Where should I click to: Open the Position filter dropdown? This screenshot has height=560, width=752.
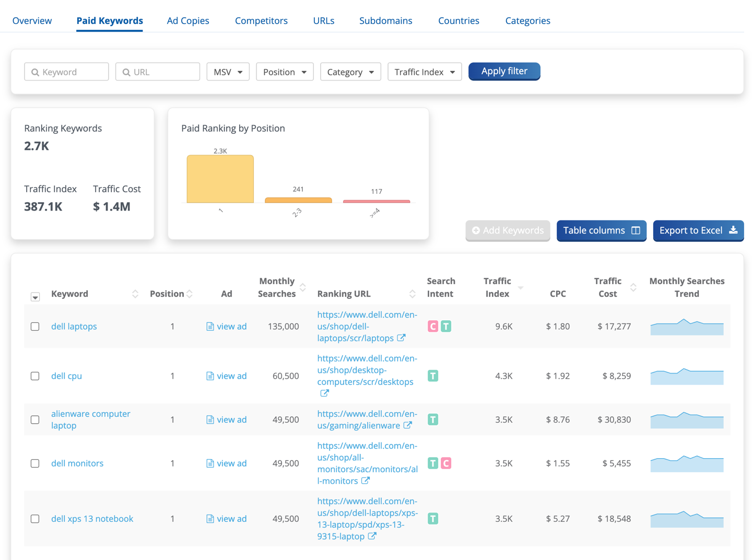click(285, 72)
